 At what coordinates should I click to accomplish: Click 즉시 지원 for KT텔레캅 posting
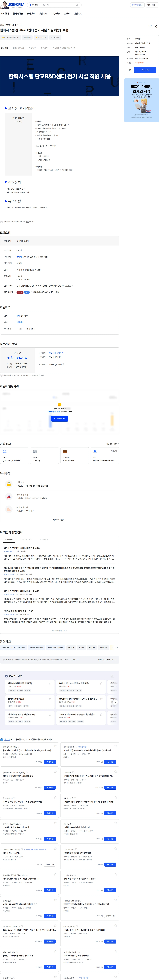pos(110,762)
